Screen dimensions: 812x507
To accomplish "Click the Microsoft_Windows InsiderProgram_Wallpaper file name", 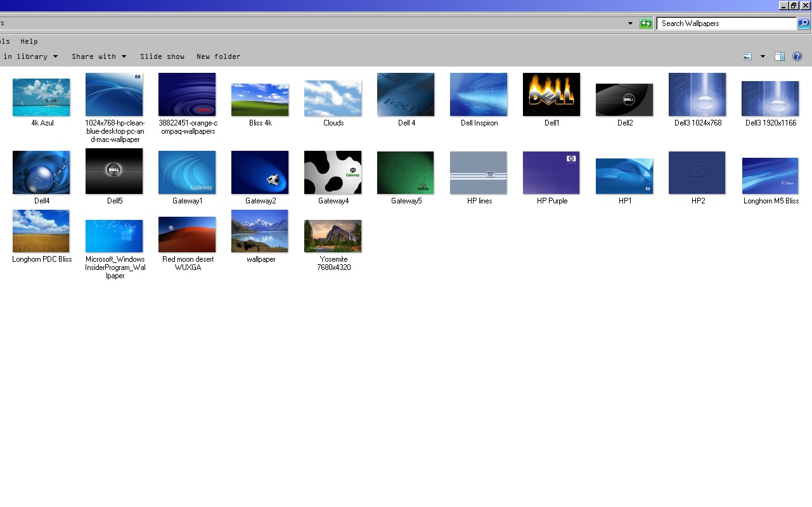I will click(x=115, y=267).
